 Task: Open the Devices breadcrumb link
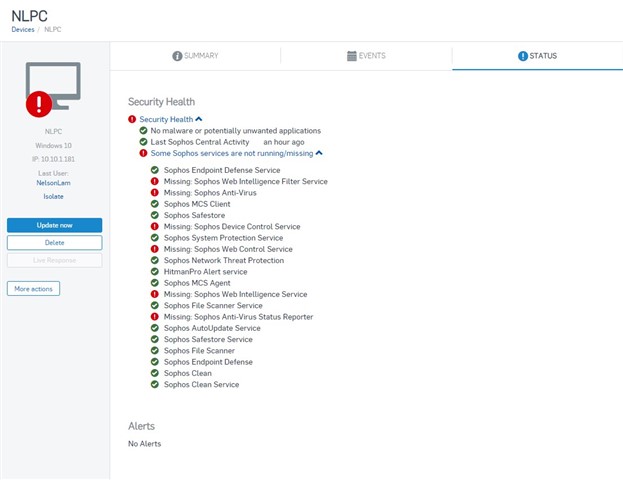coord(23,29)
